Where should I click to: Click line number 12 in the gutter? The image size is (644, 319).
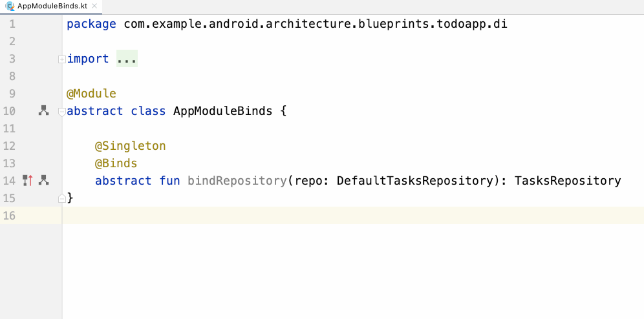point(9,146)
